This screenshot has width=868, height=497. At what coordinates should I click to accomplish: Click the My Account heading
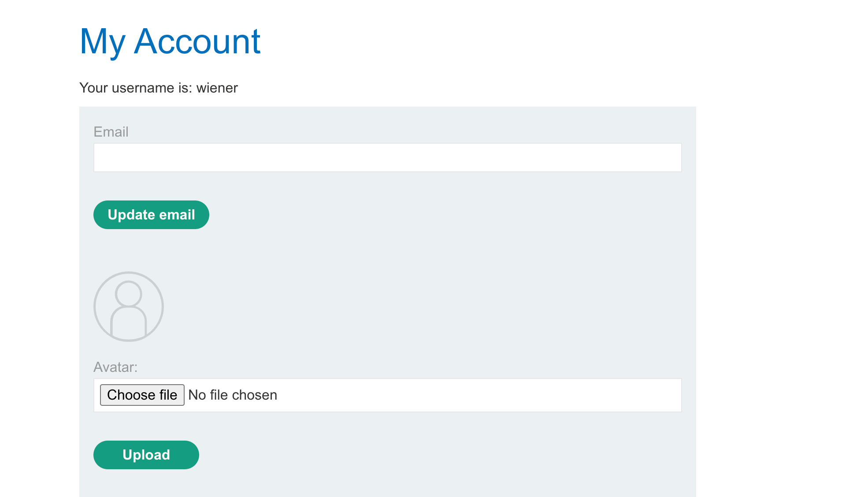pos(170,42)
